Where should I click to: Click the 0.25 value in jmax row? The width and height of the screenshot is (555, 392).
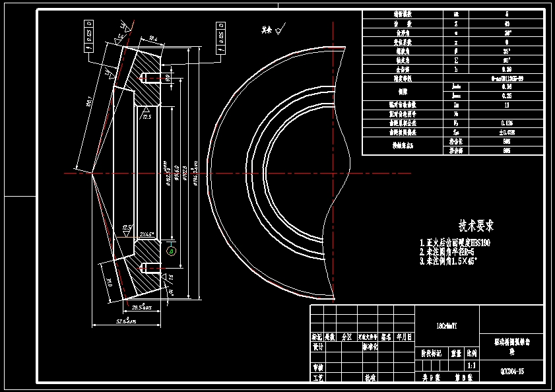coord(507,96)
